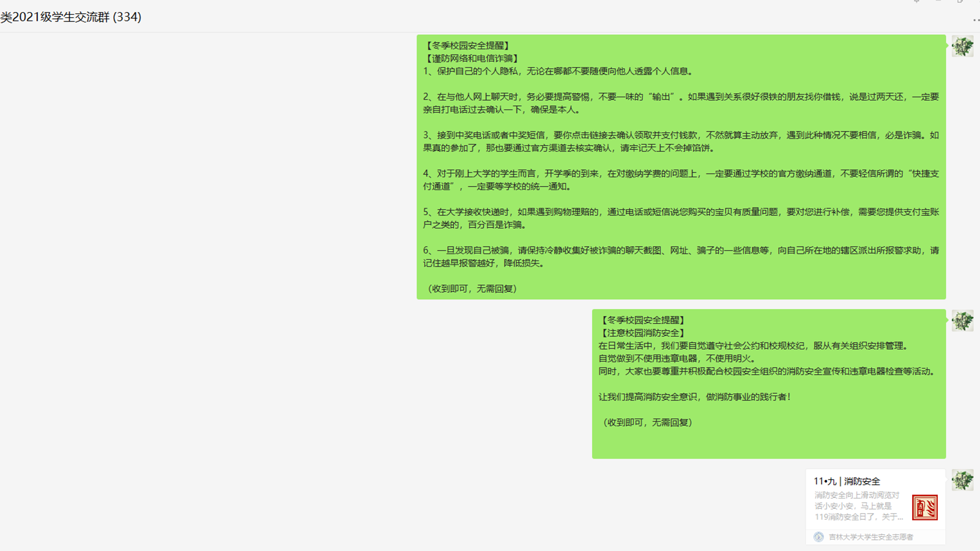Open the red fire-safety seal thumbnail
The width and height of the screenshot is (980, 551).
pos(924,508)
